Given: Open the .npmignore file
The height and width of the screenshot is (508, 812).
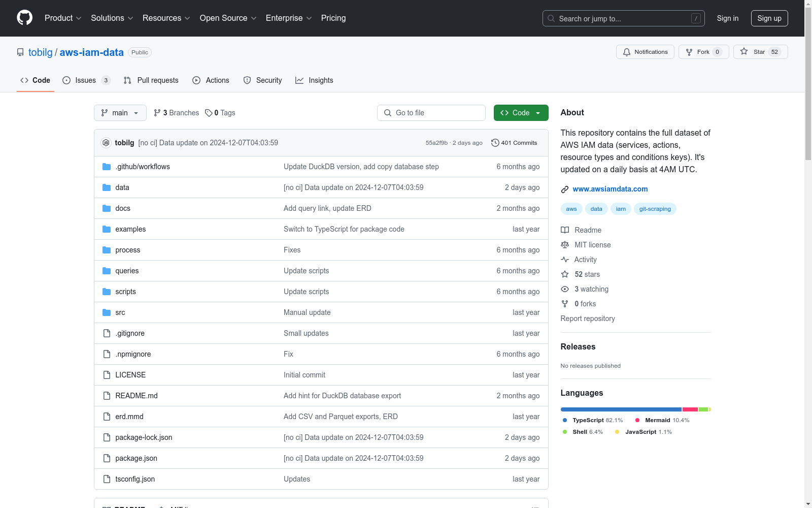Looking at the screenshot, I should (x=133, y=354).
